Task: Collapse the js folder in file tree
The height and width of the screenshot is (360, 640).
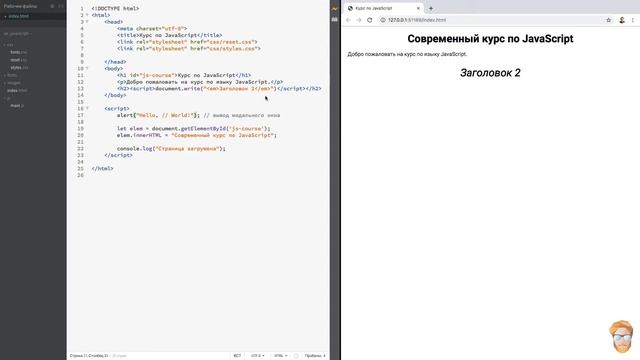Action: tap(7, 98)
